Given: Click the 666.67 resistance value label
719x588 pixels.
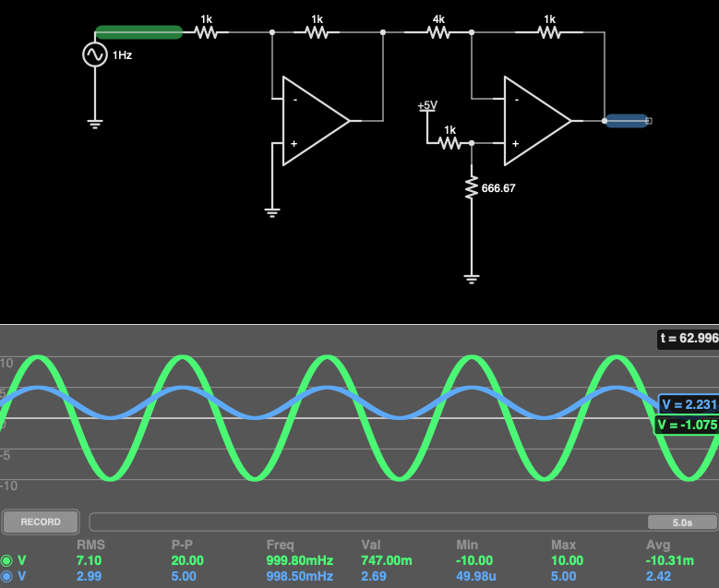Looking at the screenshot, I should click(498, 188).
